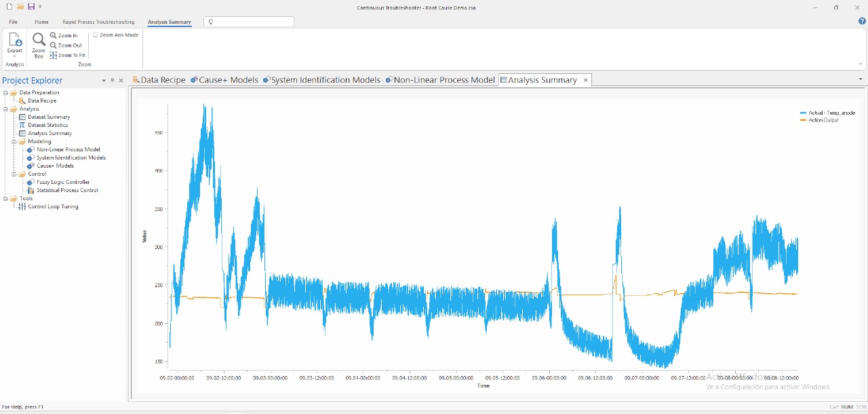868x414 pixels.
Task: Enable the Zoom Axis Mode checkbox
Action: tap(96, 35)
